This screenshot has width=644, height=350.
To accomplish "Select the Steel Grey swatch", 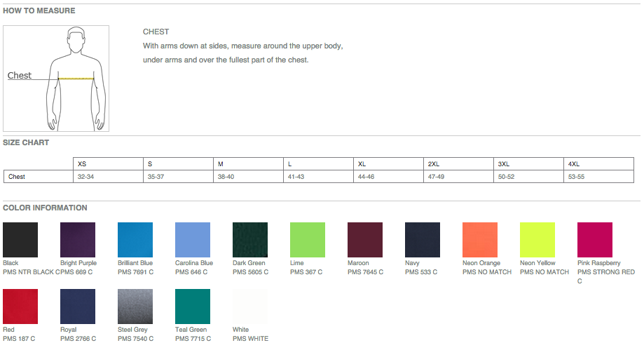I will tap(135, 307).
